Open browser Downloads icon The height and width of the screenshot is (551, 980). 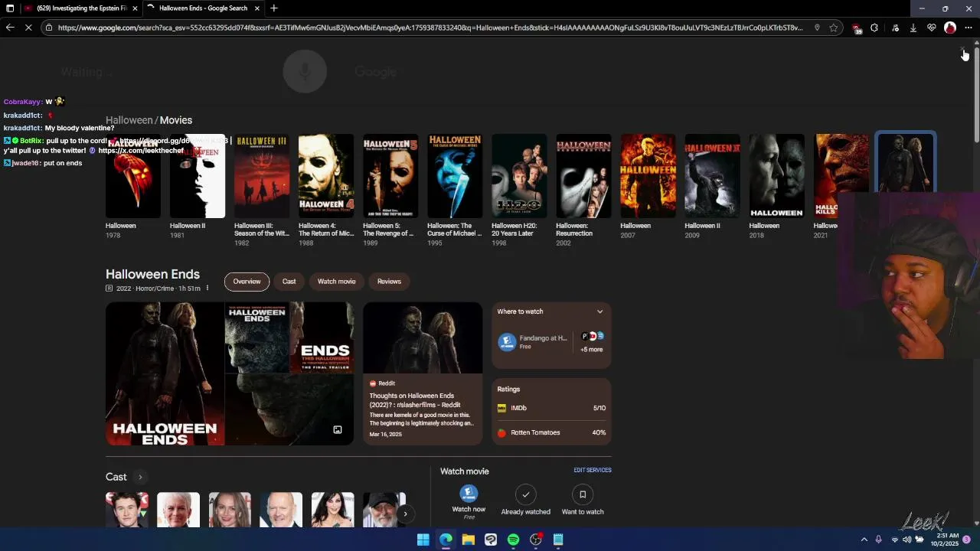913,28
